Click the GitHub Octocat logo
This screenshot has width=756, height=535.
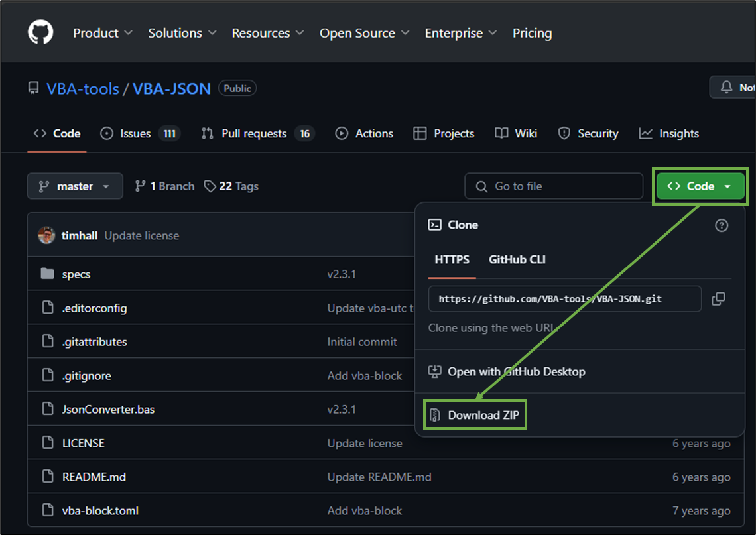(40, 32)
